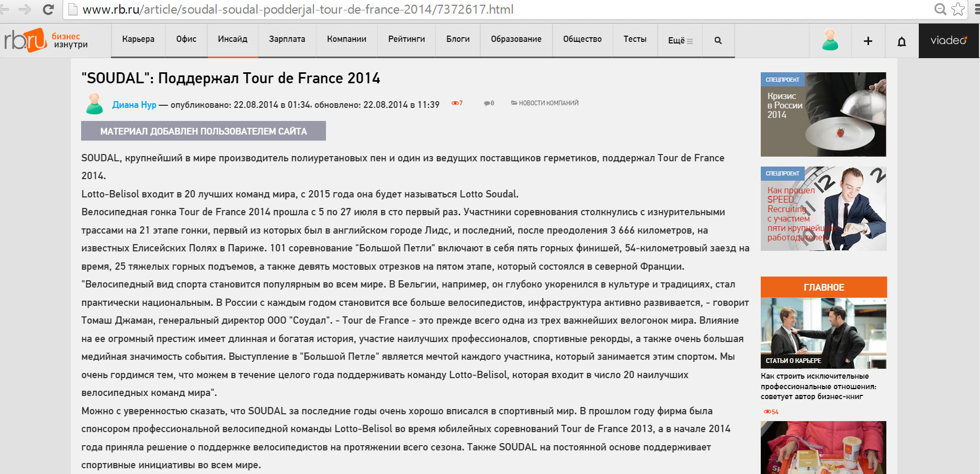Click the browser address bar URL

click(298, 9)
